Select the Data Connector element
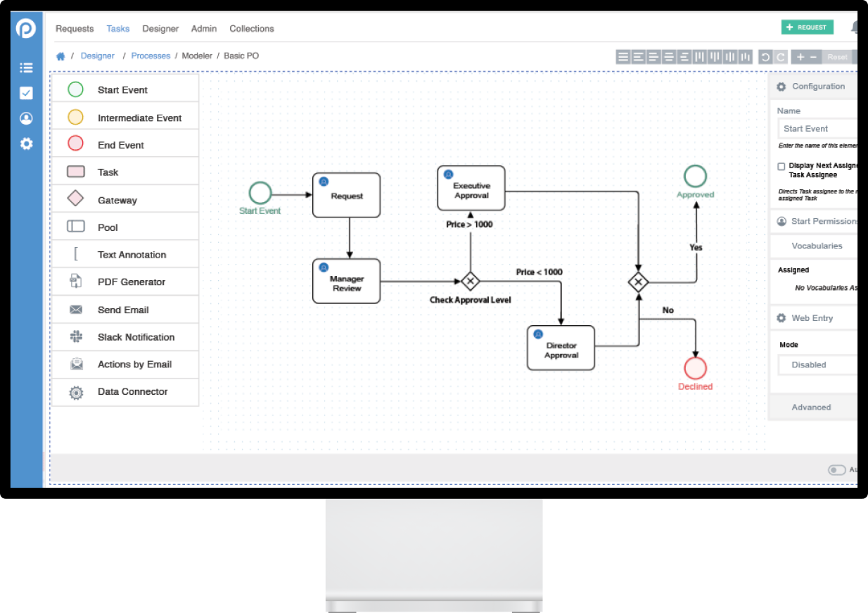 point(126,392)
